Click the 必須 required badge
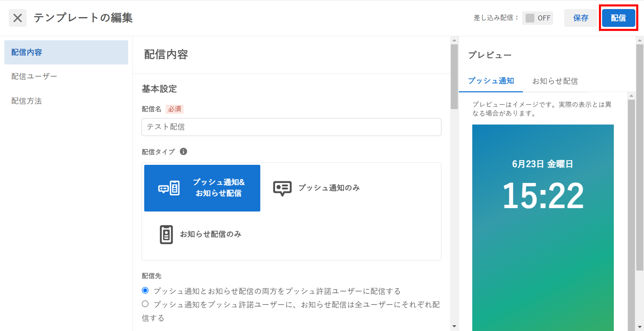This screenshot has height=331, width=644. (174, 109)
